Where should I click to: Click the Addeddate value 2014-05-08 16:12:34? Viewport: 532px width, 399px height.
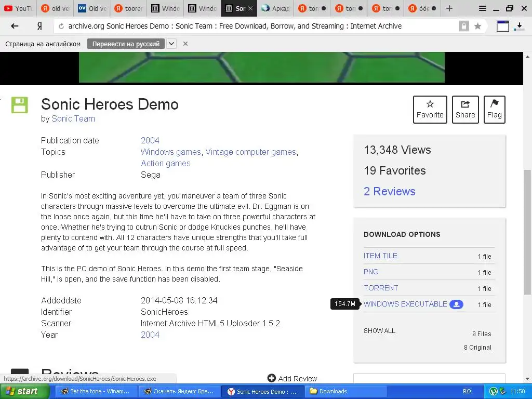coord(179,300)
